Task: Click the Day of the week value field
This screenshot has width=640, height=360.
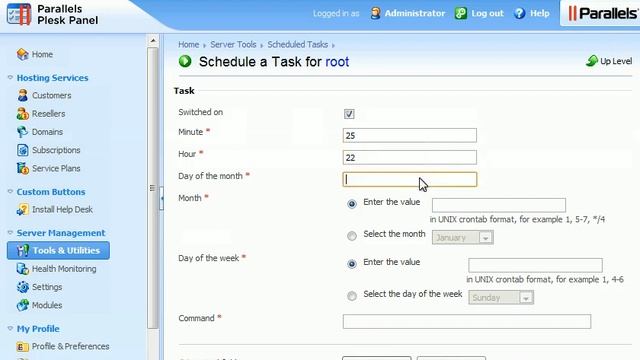Action: point(535,265)
